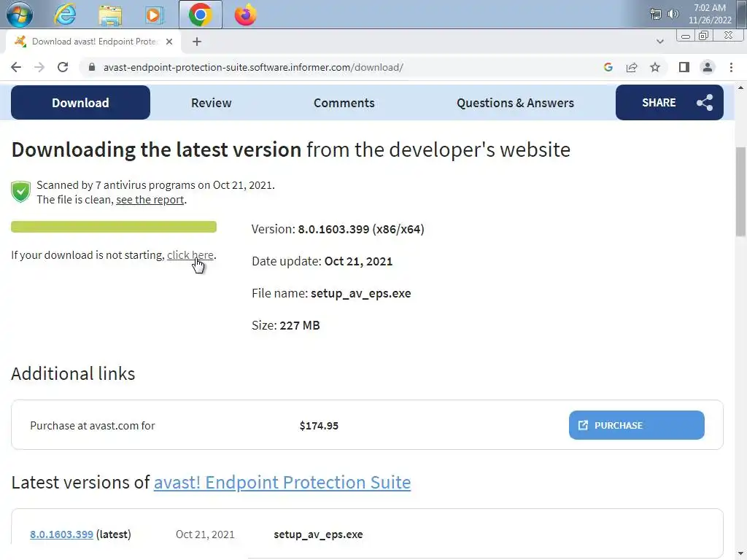Screen dimensions: 747x560
Task: Bookmark this page with the star
Action: pos(655,67)
